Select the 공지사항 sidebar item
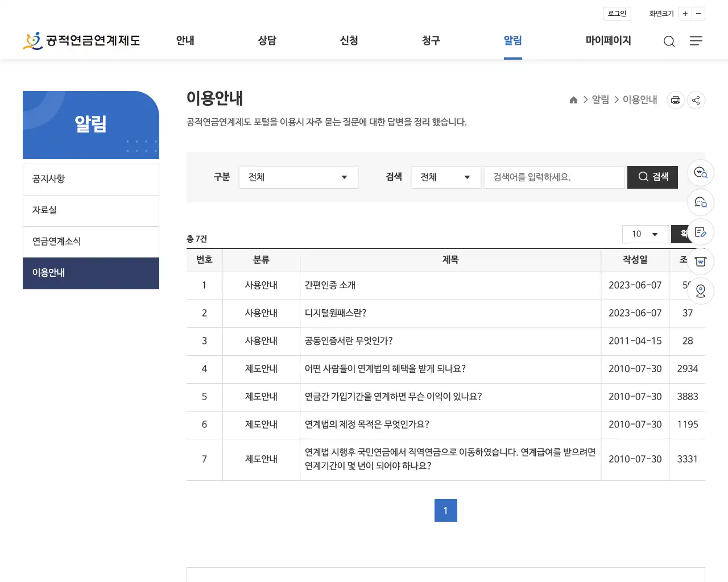This screenshot has height=582, width=728. [90, 179]
